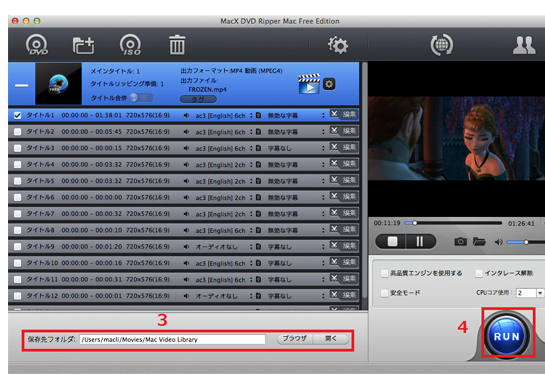Check タイトル7 checkbox
This screenshot has height=388, width=545.
click(17, 214)
